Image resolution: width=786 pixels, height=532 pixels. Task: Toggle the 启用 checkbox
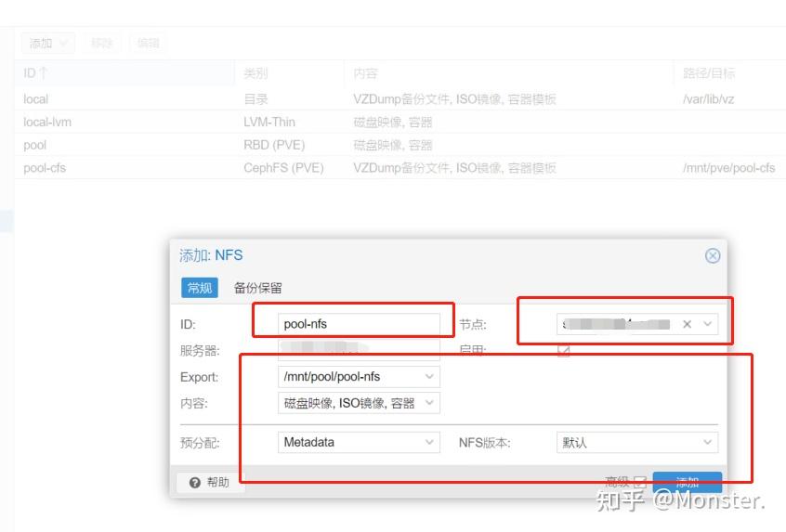pyautogui.click(x=563, y=351)
